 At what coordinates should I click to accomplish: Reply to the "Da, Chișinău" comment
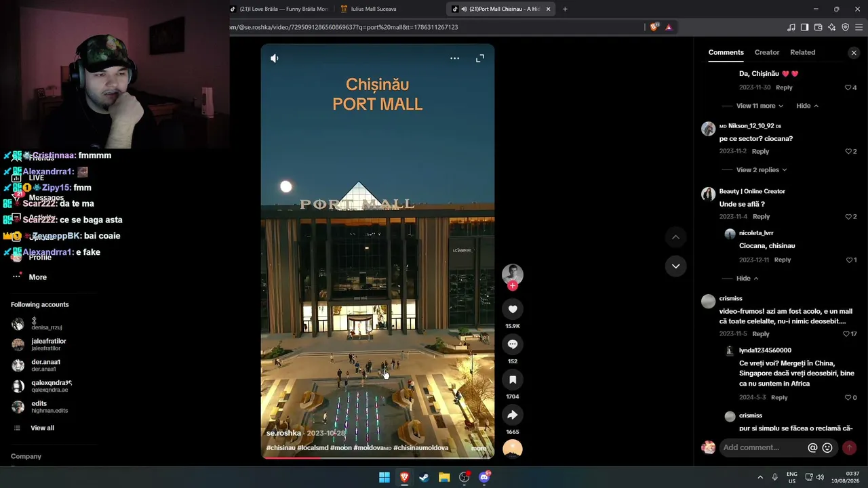pos(784,87)
